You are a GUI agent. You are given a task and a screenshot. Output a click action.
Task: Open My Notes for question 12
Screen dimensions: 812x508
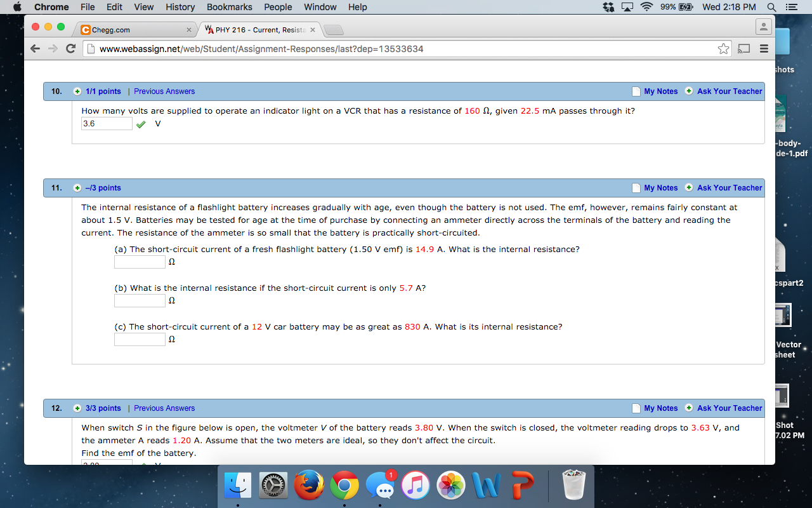[x=660, y=408]
